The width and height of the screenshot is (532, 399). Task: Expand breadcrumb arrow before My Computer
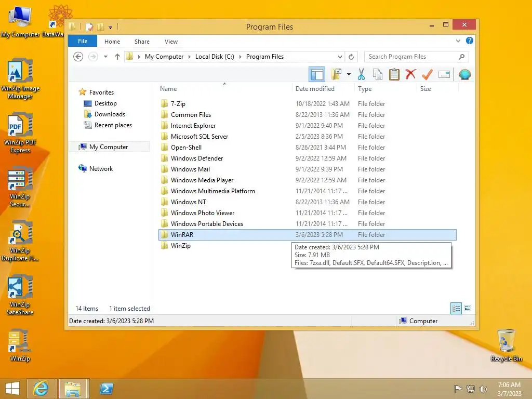tap(139, 57)
